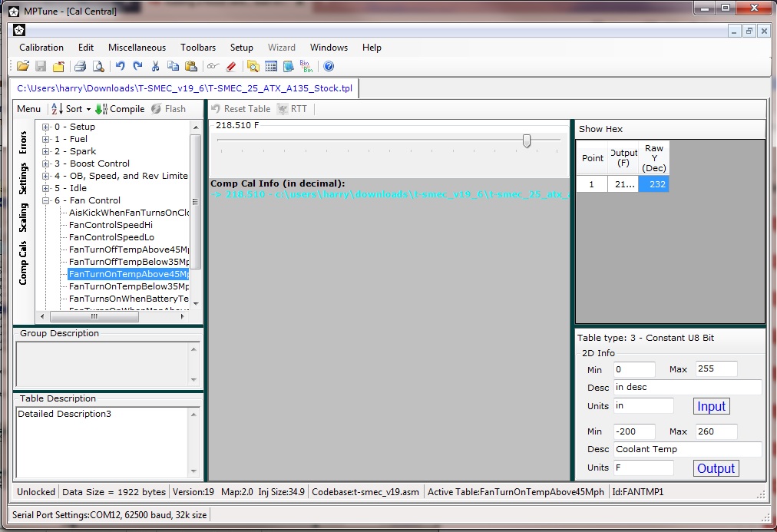Click the tree vertical scrollbar down arrow
This screenshot has height=532, width=777.
point(196,304)
